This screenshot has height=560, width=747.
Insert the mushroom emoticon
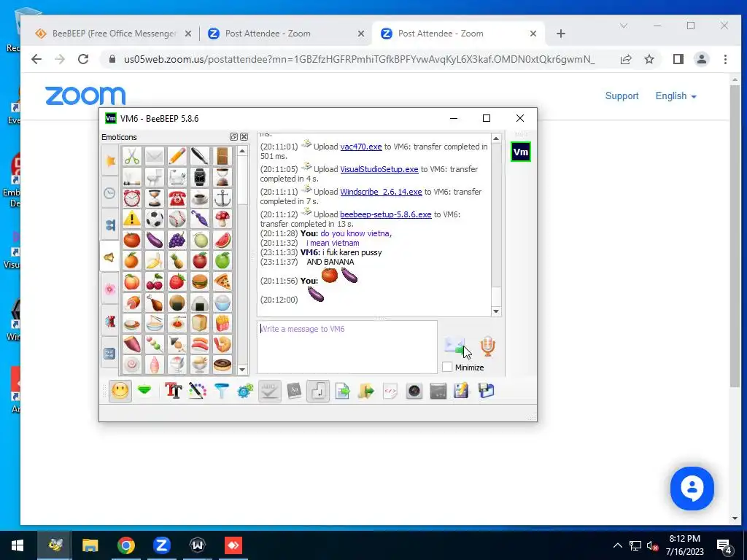pyautogui.click(x=222, y=219)
